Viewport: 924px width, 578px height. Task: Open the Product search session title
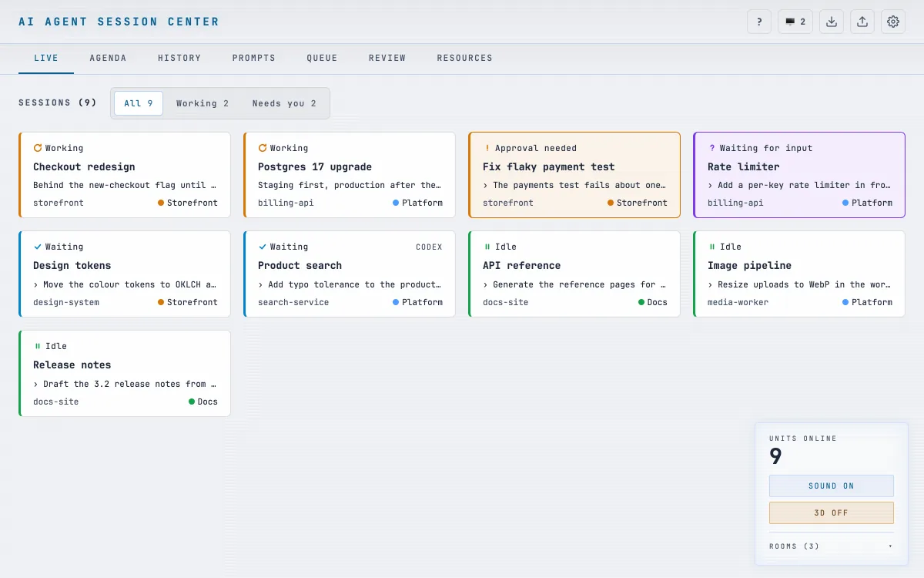pos(300,265)
